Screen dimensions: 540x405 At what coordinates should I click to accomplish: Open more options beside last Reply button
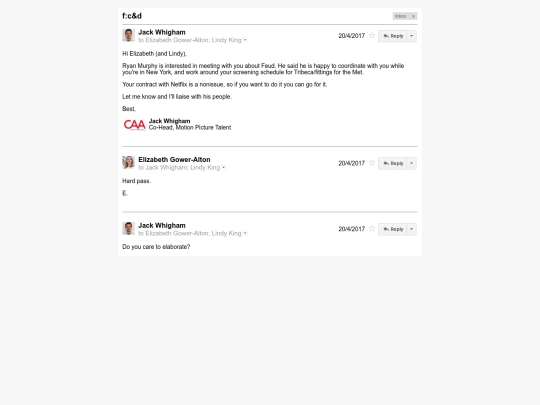tap(412, 229)
